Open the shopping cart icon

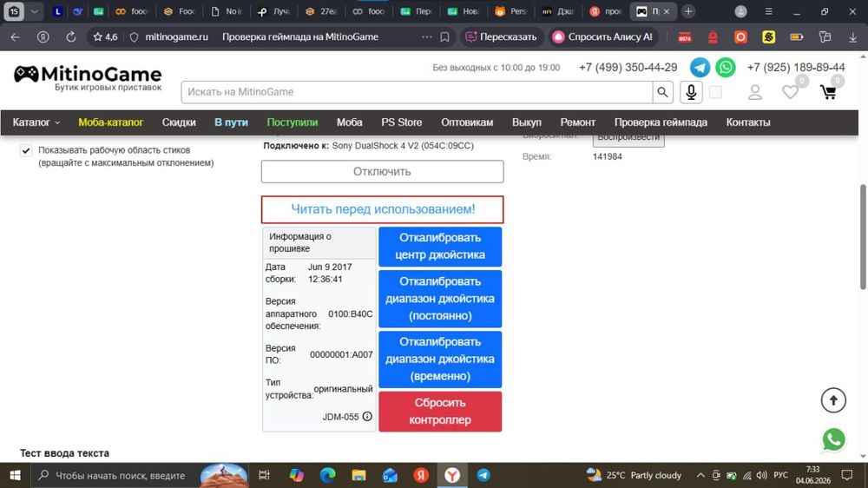(x=828, y=92)
